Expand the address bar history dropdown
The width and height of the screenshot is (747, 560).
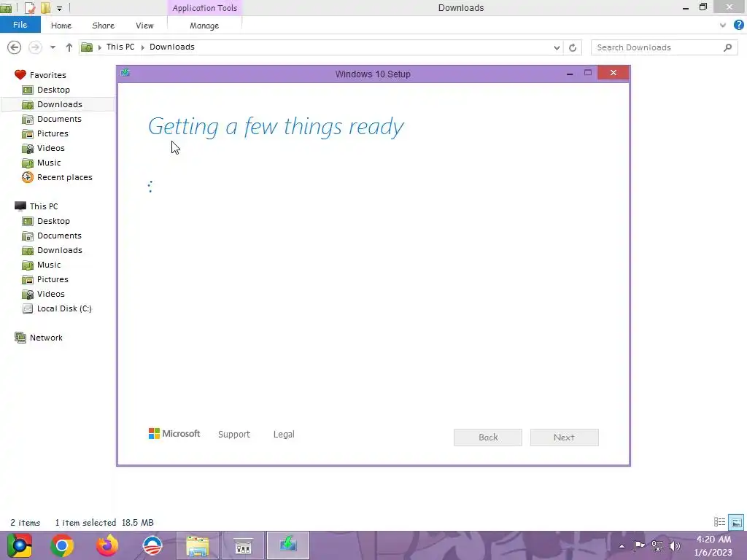(x=557, y=47)
